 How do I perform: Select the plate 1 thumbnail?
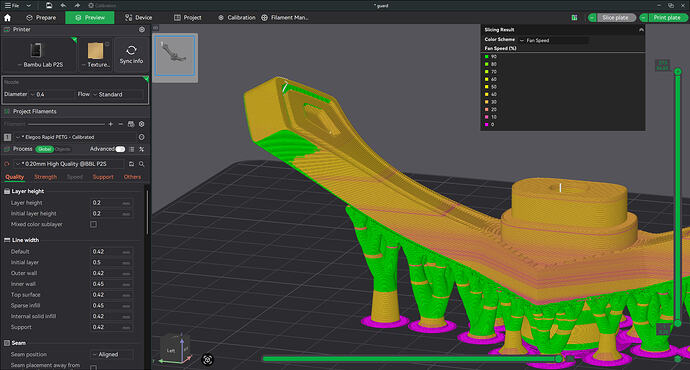coord(175,57)
